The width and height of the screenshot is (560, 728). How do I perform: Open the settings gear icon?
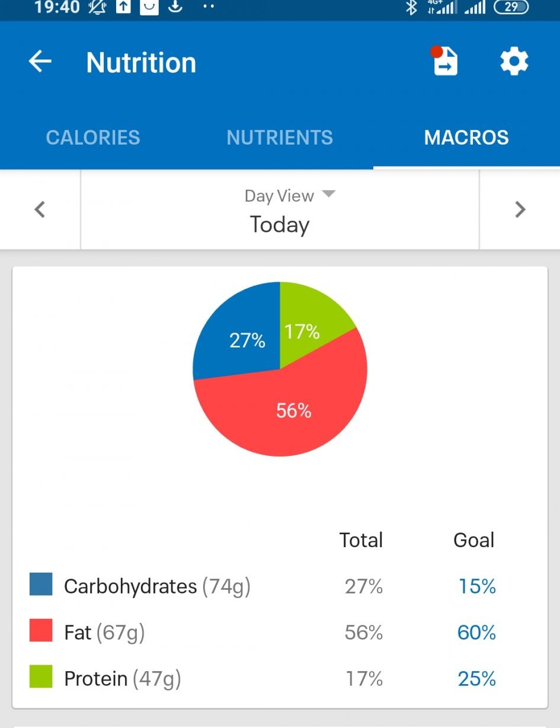click(x=514, y=62)
